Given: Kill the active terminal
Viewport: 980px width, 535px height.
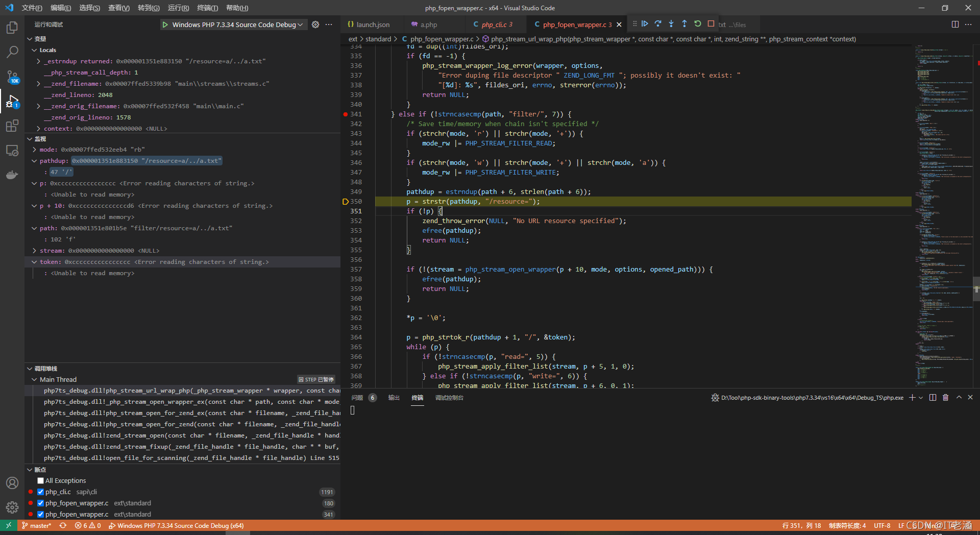Looking at the screenshot, I should [x=945, y=398].
